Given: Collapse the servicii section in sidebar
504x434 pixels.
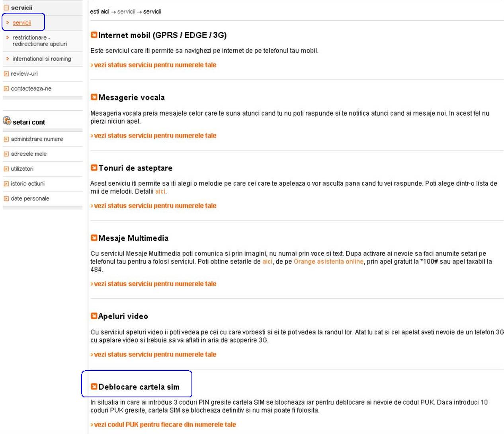Looking at the screenshot, I should point(6,8).
